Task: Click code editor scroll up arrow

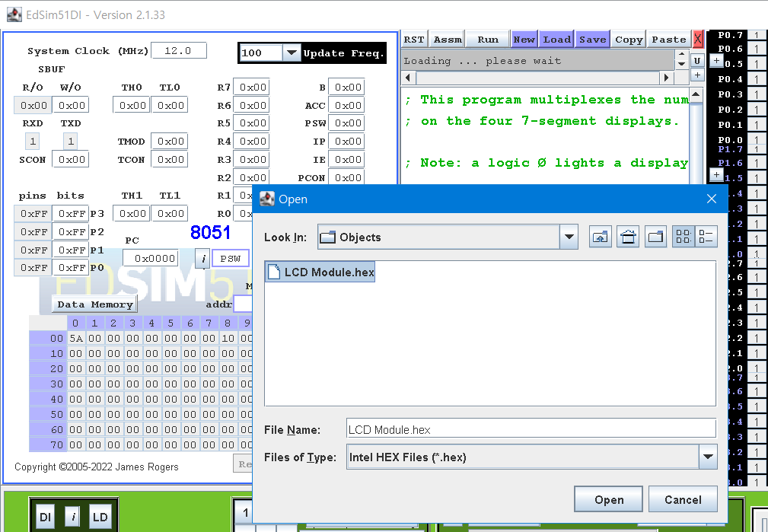Action: (x=696, y=94)
